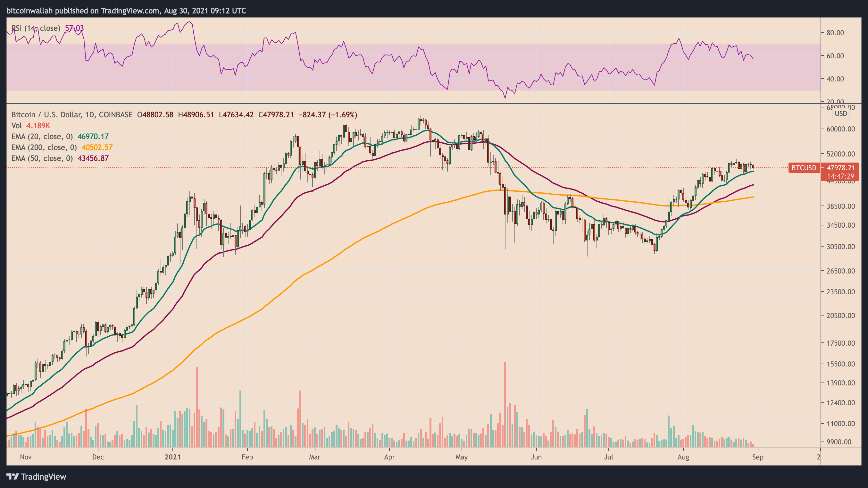Viewport: 868px width, 488px height.
Task: Select the EMA (200, close, 0) legend
Action: (44, 147)
